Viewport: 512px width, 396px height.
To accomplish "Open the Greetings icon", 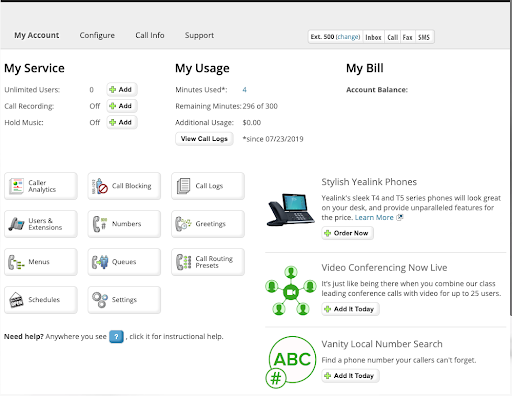I will pyautogui.click(x=183, y=224).
